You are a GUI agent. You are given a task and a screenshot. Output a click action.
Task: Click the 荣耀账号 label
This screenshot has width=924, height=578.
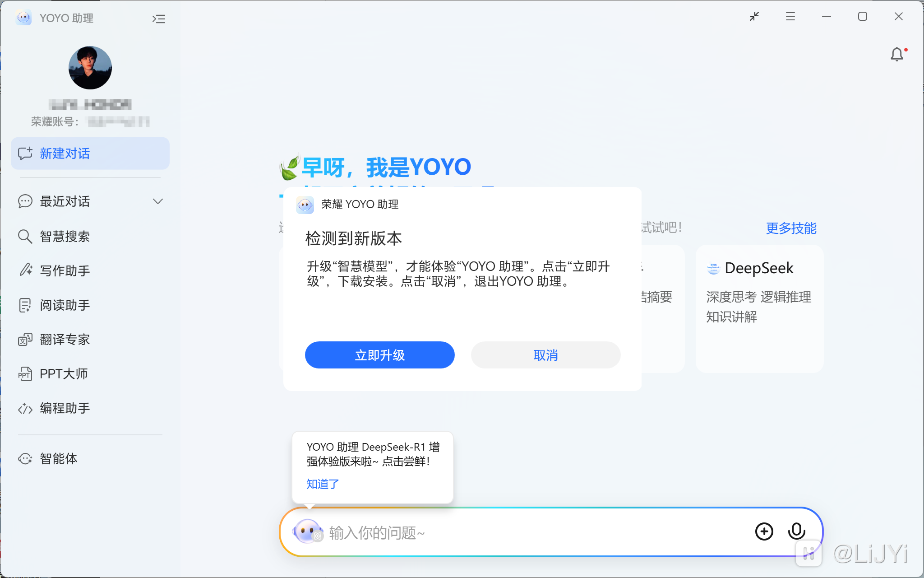[x=55, y=122]
